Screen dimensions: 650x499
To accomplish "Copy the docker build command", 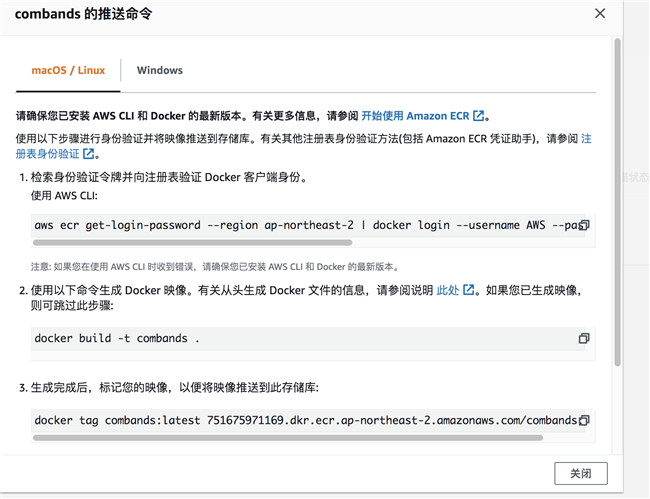I will [584, 338].
